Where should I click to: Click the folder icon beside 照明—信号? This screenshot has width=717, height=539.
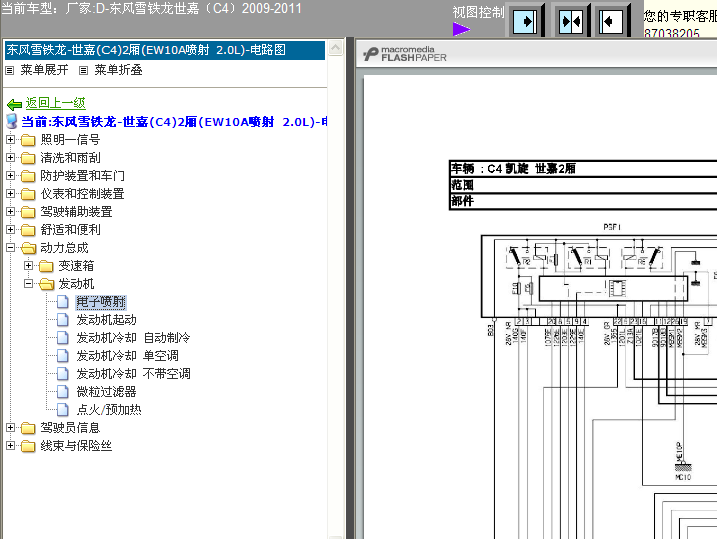[x=28, y=140]
